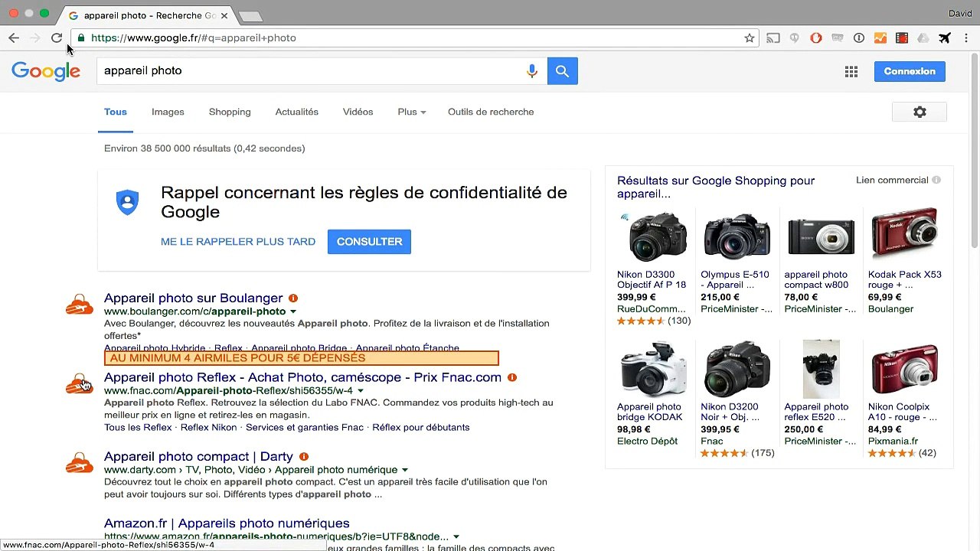Switch to the Vidéos tab

pyautogui.click(x=358, y=112)
